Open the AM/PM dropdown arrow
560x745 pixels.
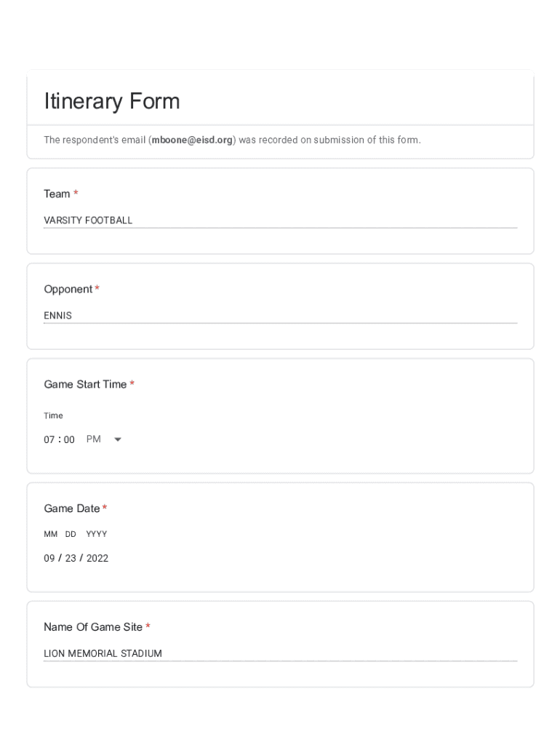tap(118, 439)
